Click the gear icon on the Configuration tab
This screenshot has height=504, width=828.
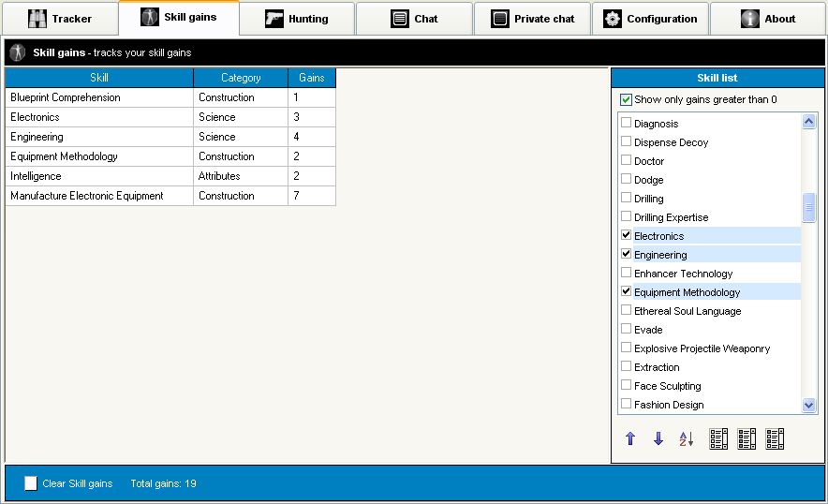[x=613, y=19]
